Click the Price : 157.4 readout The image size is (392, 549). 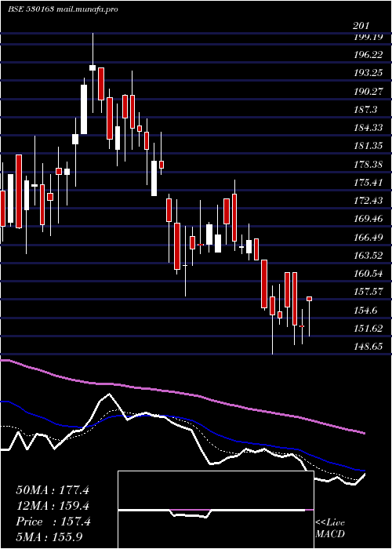click(53, 522)
